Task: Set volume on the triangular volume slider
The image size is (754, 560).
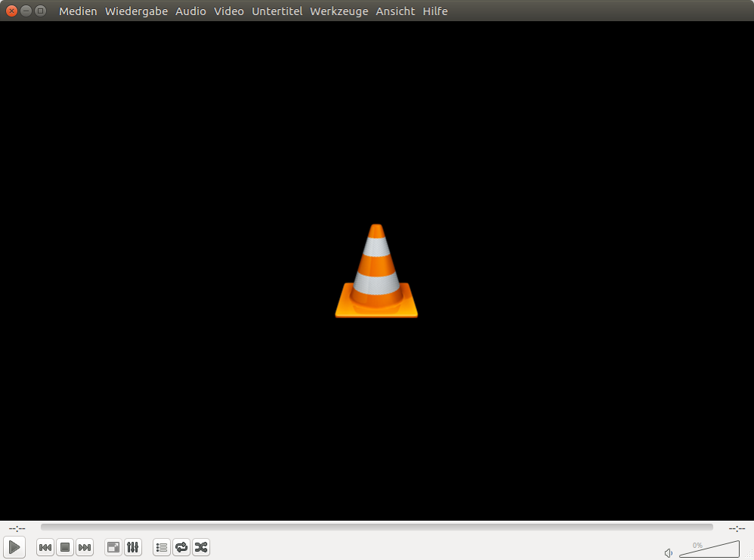Action: click(709, 549)
